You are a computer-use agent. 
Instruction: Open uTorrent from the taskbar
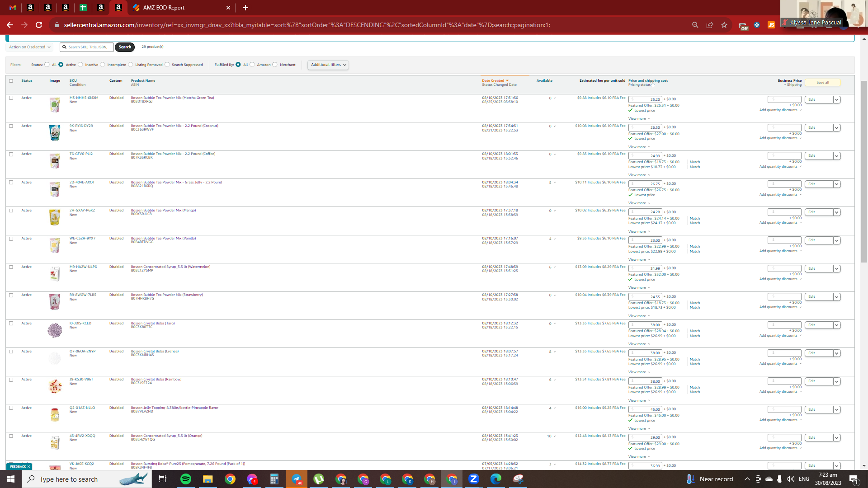[x=319, y=479]
